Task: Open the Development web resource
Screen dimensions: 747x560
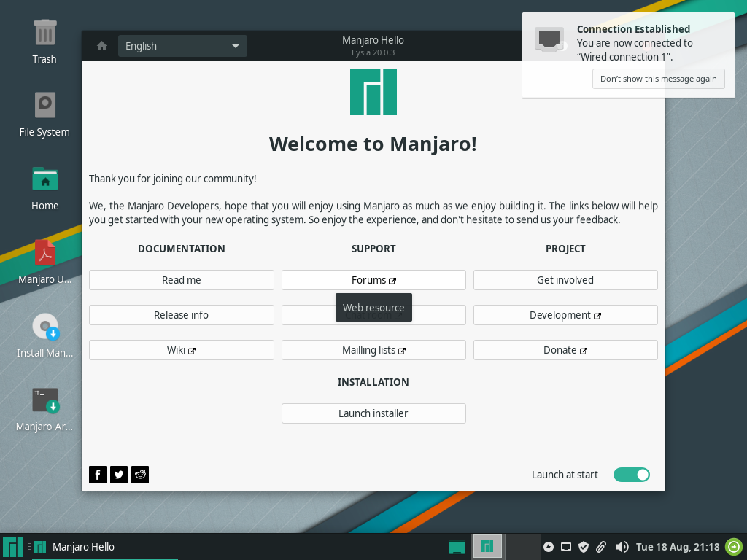Action: pos(565,315)
